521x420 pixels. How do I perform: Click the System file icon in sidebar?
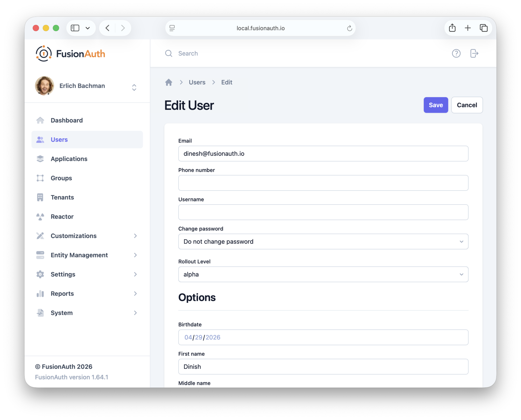point(40,313)
